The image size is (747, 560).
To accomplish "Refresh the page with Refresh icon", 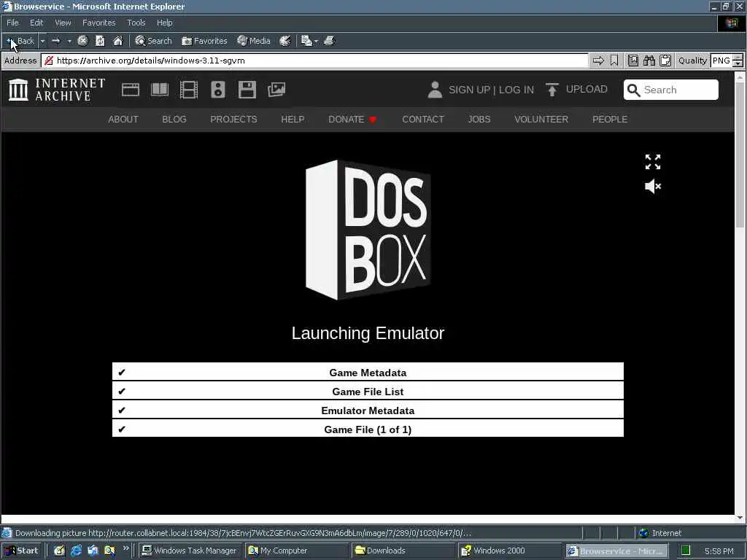I will [100, 41].
